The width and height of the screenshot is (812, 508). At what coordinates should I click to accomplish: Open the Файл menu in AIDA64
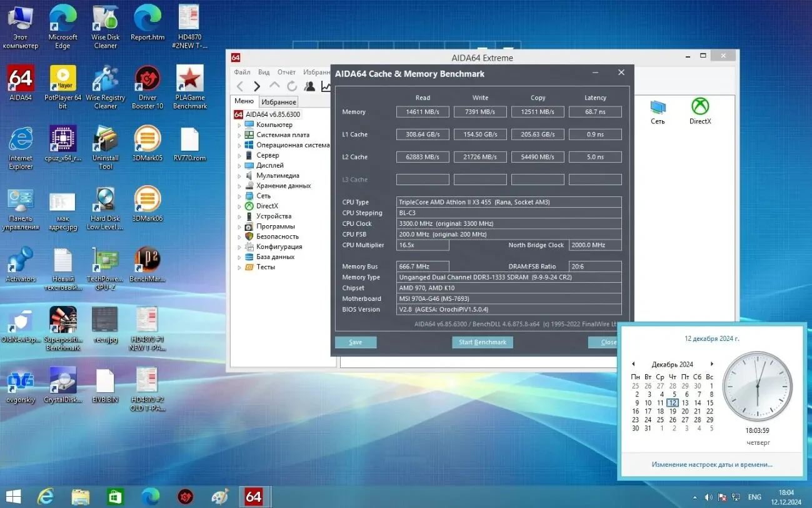(243, 71)
